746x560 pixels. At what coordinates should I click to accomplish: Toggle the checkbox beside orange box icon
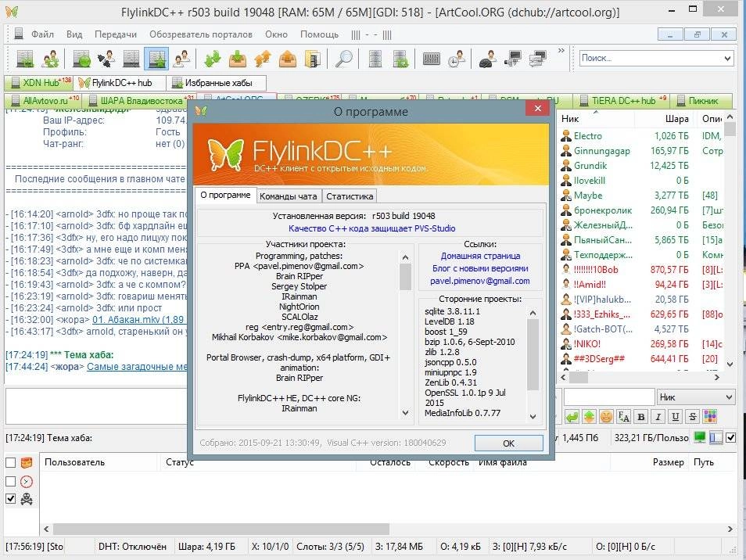pyautogui.click(x=10, y=462)
